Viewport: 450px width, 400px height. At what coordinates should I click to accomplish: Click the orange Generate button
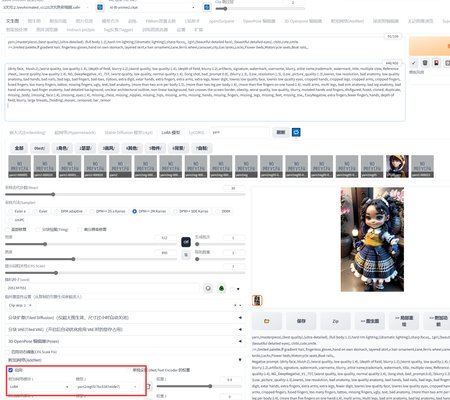pyautogui.click(x=429, y=46)
